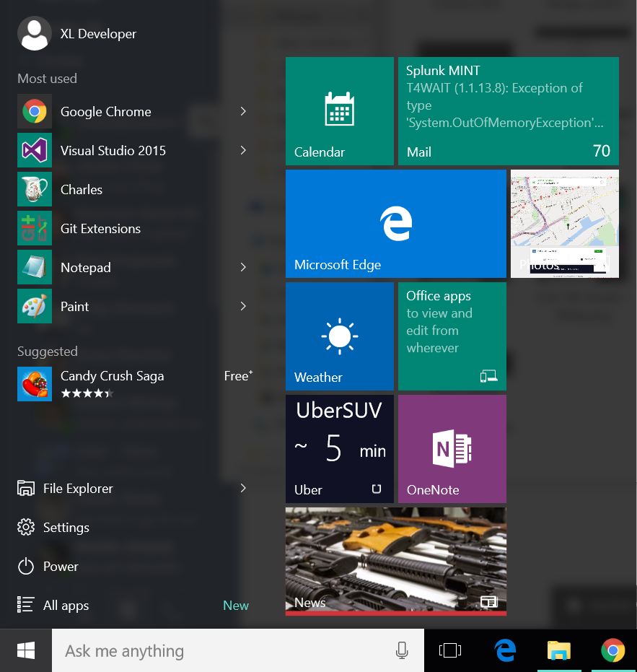
Task: Activate Cortana voice search microphone
Action: click(402, 650)
